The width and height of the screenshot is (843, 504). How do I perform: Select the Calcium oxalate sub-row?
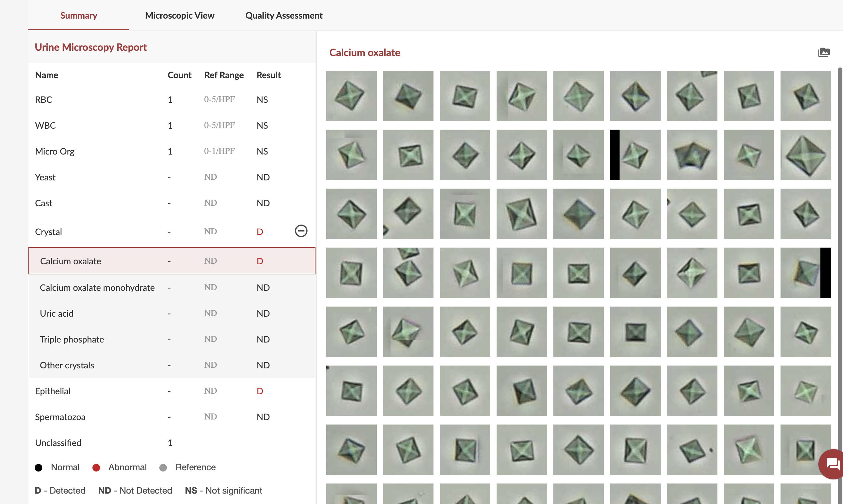(x=172, y=261)
